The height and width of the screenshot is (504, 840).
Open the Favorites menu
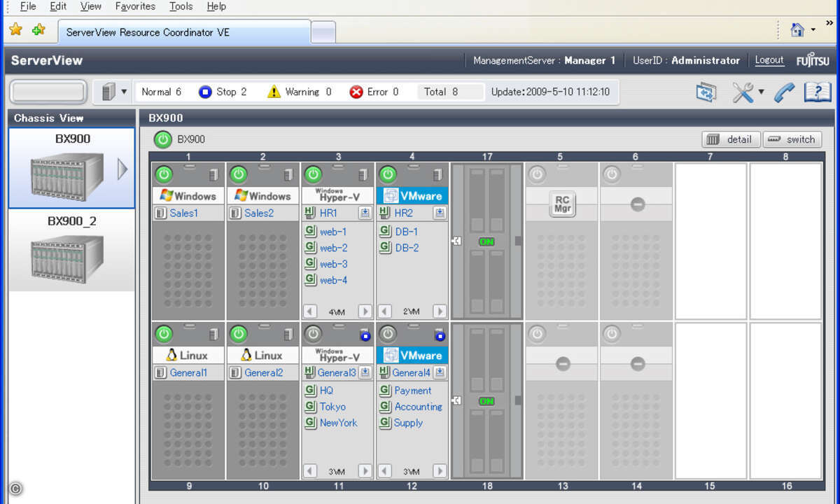pos(135,6)
